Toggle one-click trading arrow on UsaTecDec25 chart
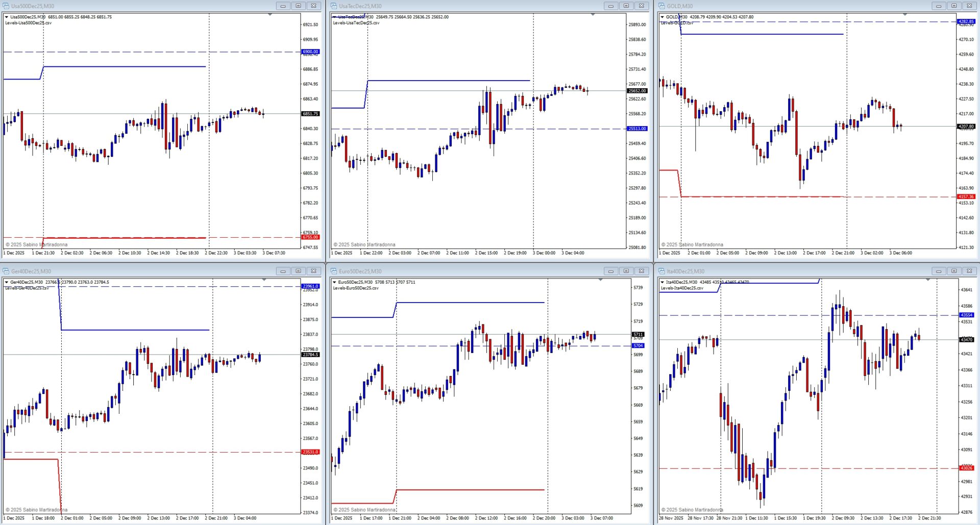The height and width of the screenshot is (525, 980). click(334, 17)
